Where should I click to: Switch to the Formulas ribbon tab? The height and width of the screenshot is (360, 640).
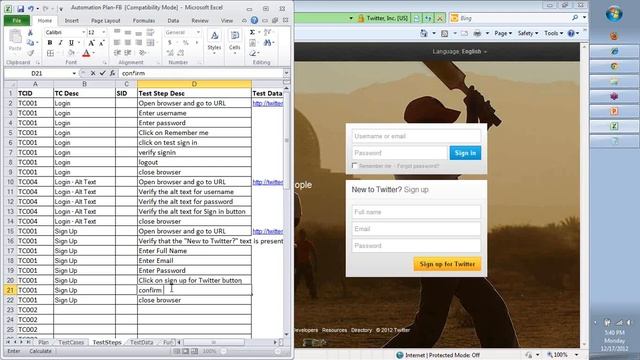coord(144,20)
